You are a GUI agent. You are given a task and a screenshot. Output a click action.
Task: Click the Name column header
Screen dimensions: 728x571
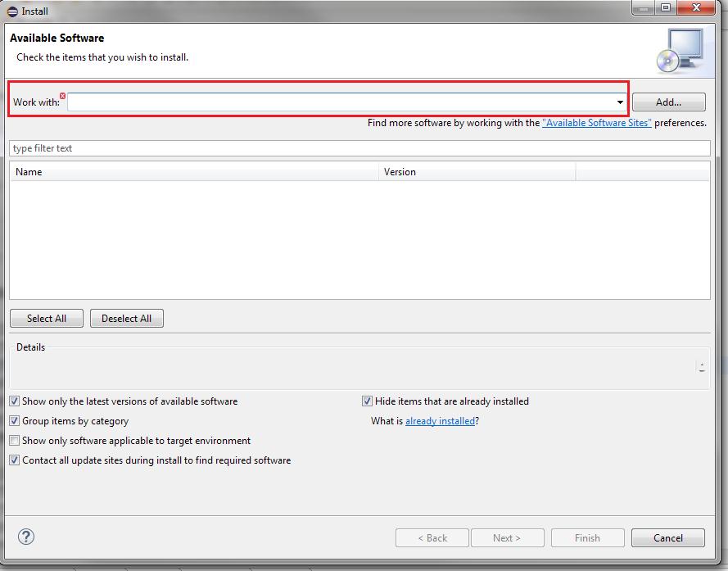(x=194, y=172)
